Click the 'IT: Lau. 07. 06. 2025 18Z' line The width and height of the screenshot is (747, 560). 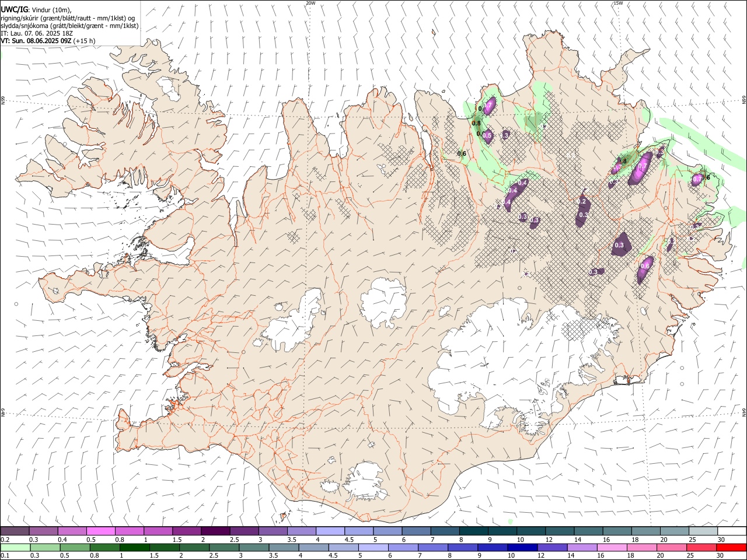(x=37, y=33)
